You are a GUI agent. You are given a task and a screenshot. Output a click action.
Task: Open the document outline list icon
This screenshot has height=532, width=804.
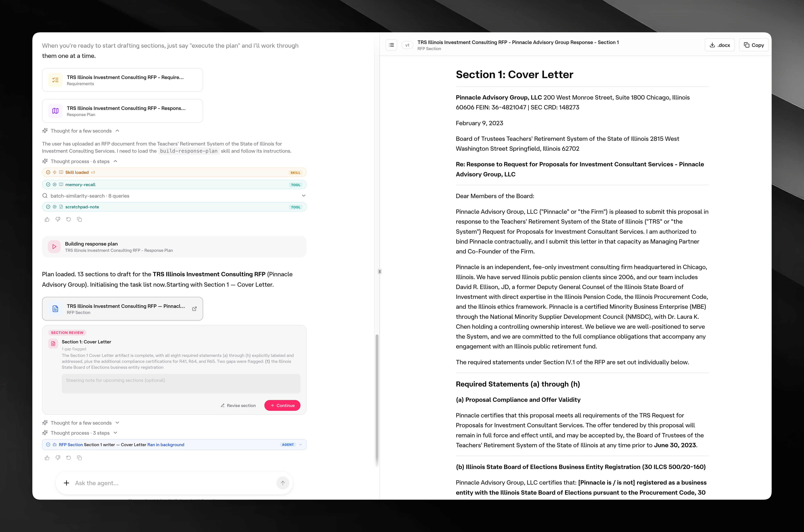pos(391,45)
